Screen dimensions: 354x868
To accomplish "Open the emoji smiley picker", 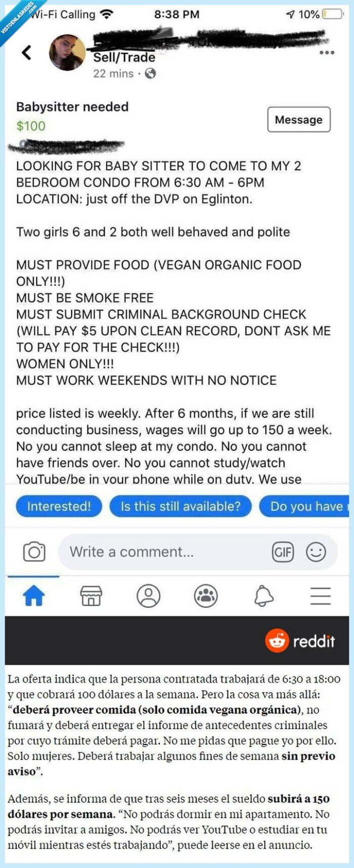I will coord(316,552).
